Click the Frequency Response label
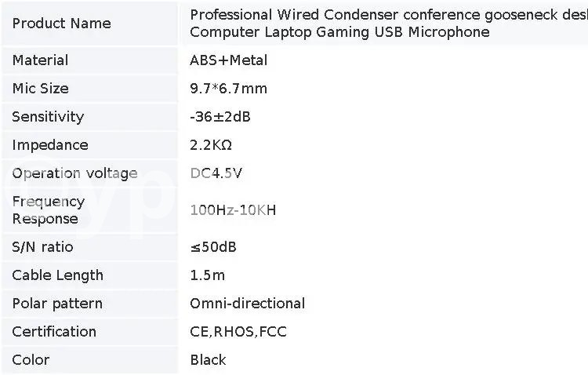This screenshot has width=588, height=375. tap(48, 210)
